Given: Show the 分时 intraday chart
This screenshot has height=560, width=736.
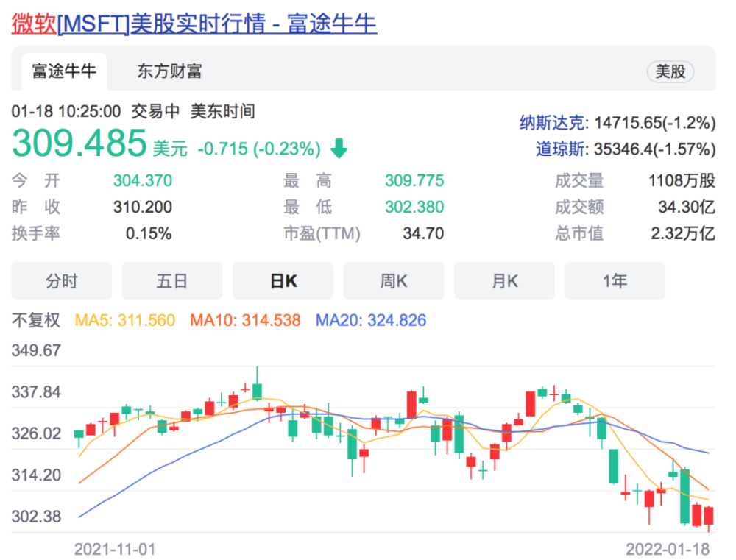Looking at the screenshot, I should point(62,280).
